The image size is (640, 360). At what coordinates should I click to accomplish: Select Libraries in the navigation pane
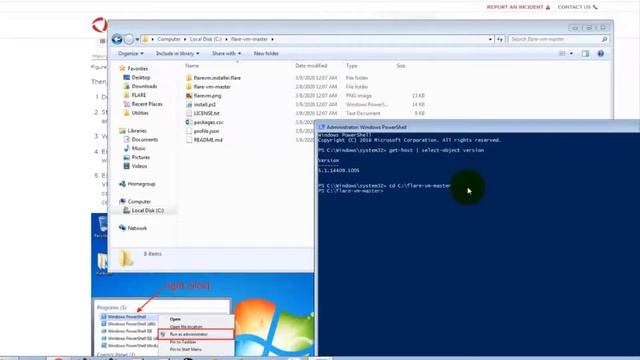pyautogui.click(x=137, y=131)
